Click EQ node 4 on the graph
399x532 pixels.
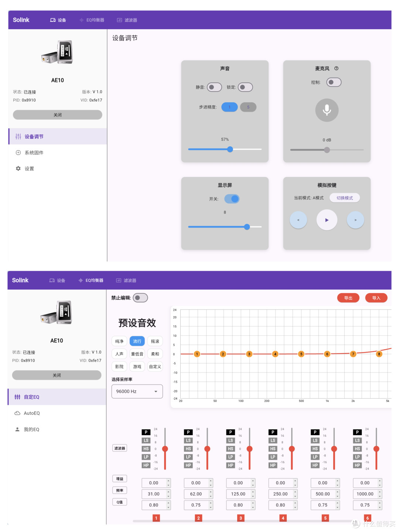[x=275, y=354]
